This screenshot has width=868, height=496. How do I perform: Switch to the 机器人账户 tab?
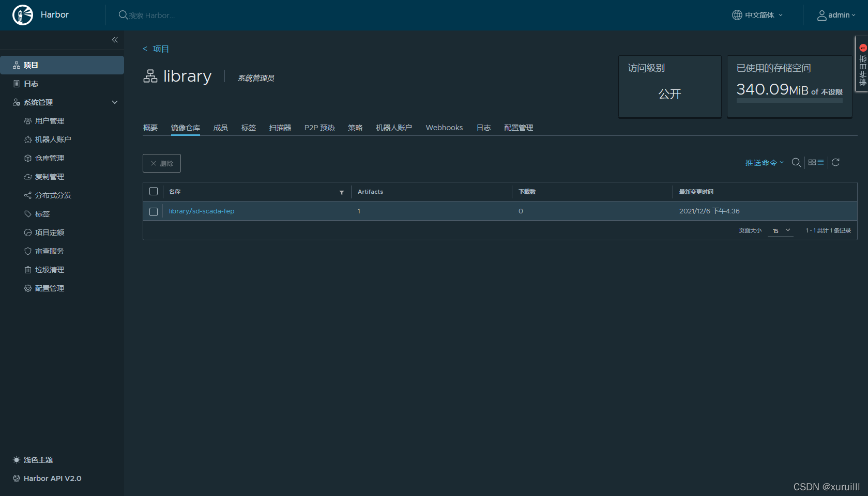tap(394, 128)
